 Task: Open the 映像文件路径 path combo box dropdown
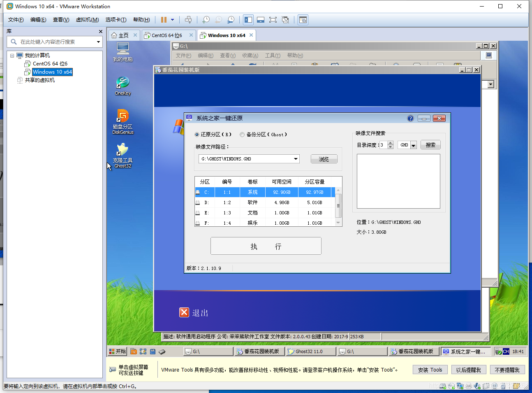(x=296, y=159)
